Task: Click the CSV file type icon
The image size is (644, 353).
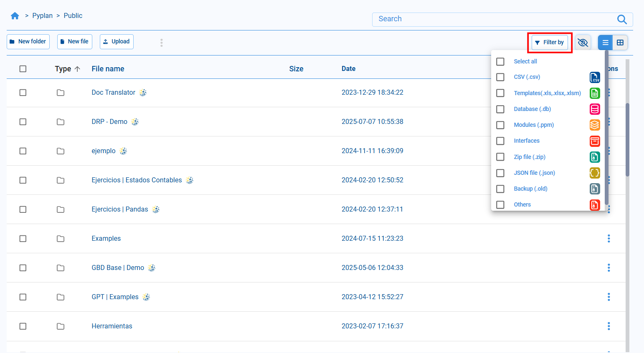Action: point(595,77)
